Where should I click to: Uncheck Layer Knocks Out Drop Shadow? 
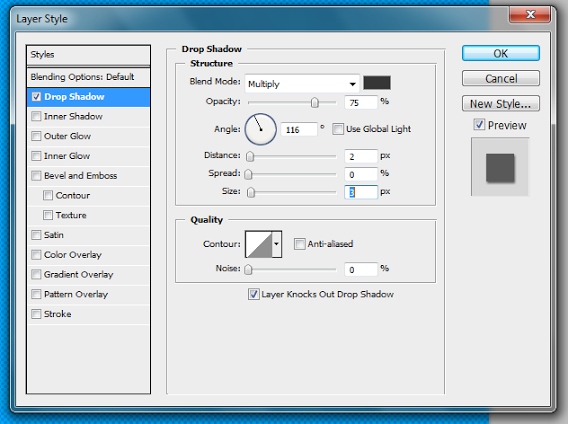point(254,294)
